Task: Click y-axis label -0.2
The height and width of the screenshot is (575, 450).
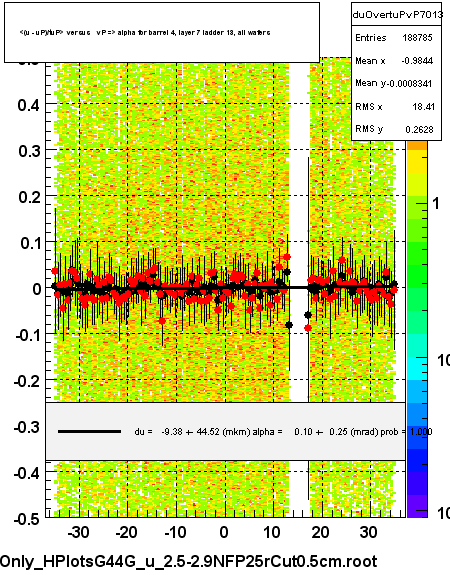Action: click(26, 381)
